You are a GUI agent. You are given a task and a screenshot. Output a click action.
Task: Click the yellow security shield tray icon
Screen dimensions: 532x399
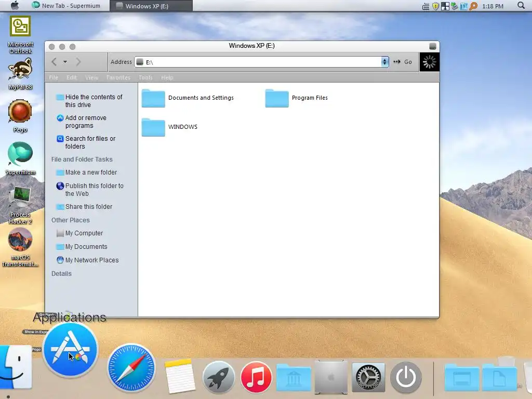click(435, 6)
